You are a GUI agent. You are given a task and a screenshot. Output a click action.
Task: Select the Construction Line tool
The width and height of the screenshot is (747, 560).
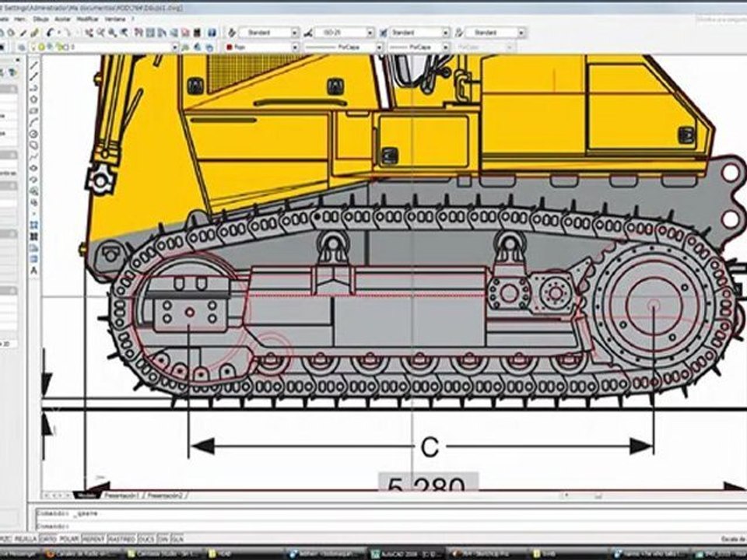tap(33, 77)
